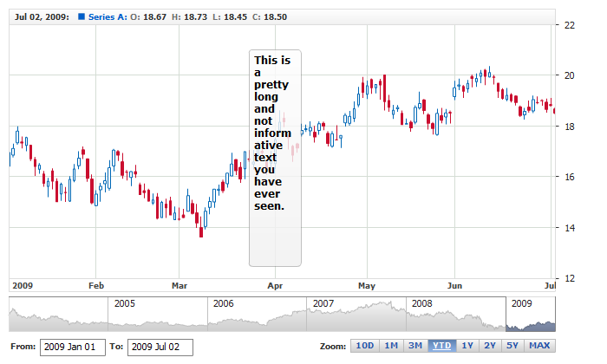Select 5Y zoom range

click(513, 346)
